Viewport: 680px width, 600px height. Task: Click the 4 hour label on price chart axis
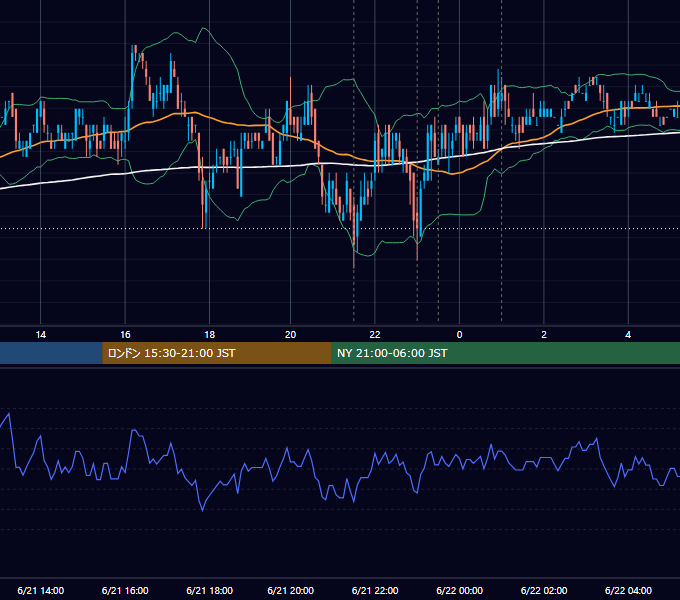click(x=628, y=335)
